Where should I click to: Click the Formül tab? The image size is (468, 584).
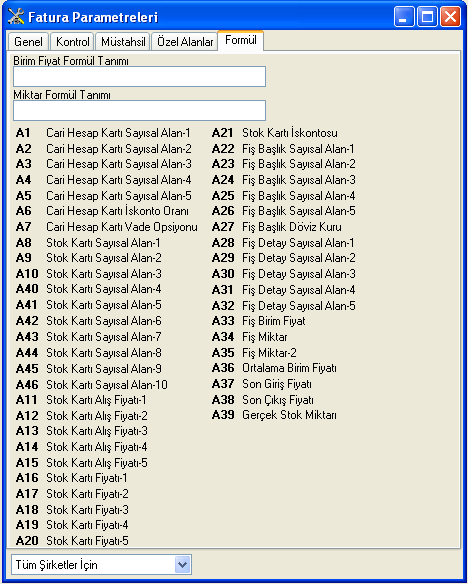click(x=241, y=40)
